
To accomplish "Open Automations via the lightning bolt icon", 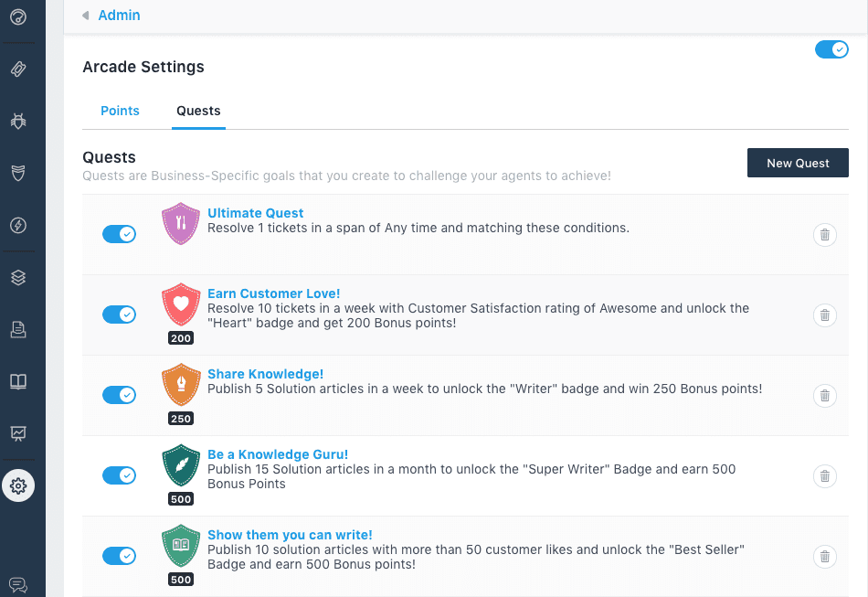I will point(19,224).
